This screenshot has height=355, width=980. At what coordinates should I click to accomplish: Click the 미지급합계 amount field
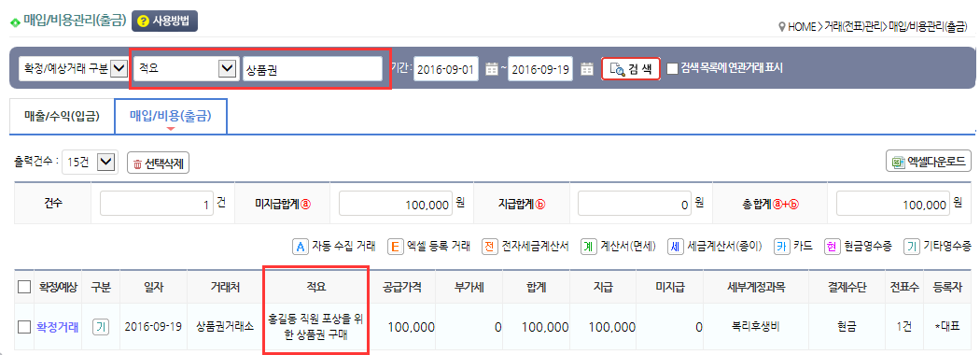pos(395,204)
